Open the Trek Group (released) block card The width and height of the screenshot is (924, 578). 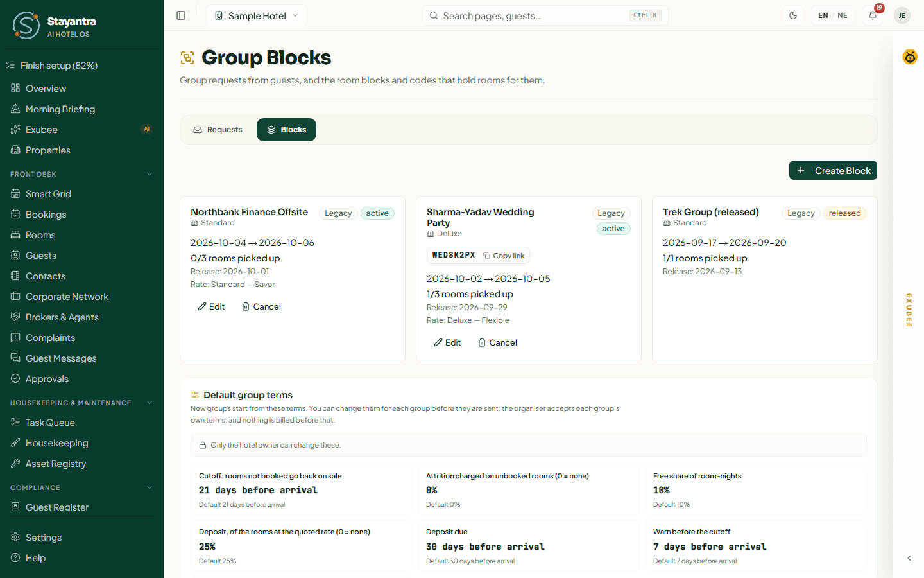click(x=765, y=279)
